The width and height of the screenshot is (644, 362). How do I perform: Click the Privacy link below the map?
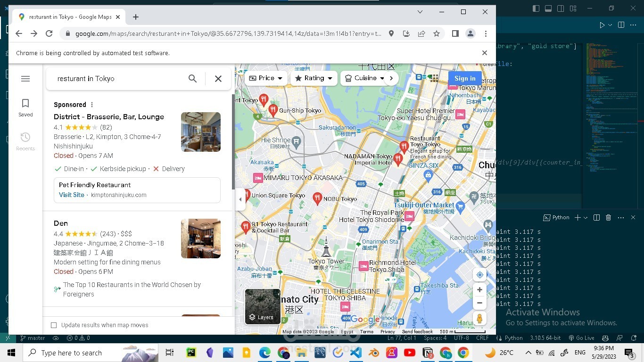pos(388,332)
